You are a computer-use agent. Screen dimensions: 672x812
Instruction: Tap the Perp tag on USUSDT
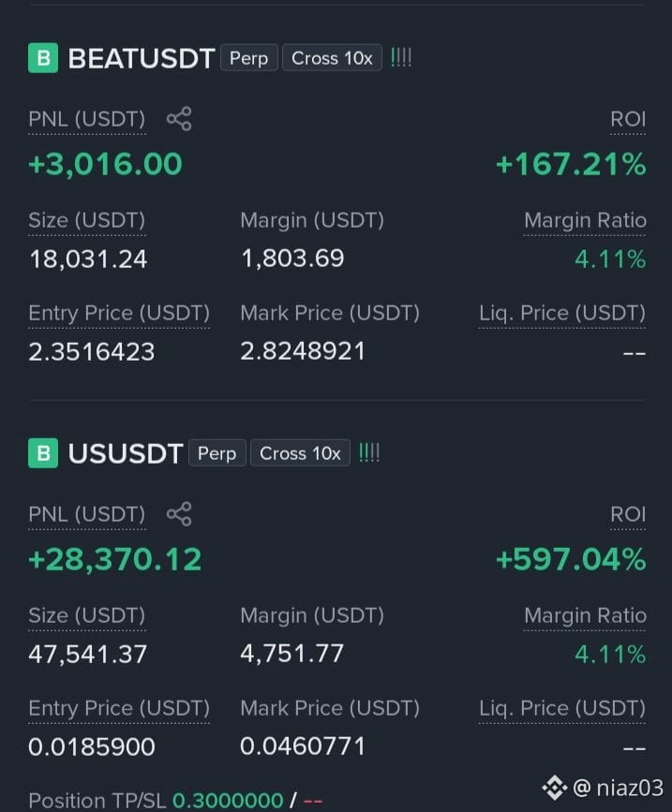coord(217,453)
